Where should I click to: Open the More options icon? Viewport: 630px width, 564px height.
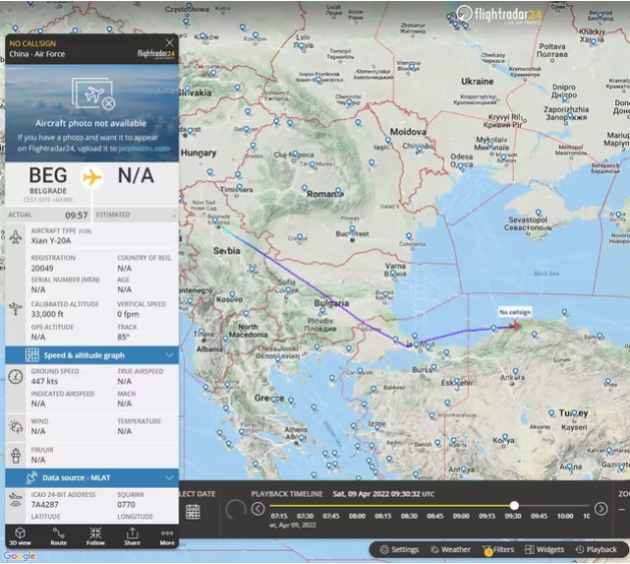pos(167,536)
